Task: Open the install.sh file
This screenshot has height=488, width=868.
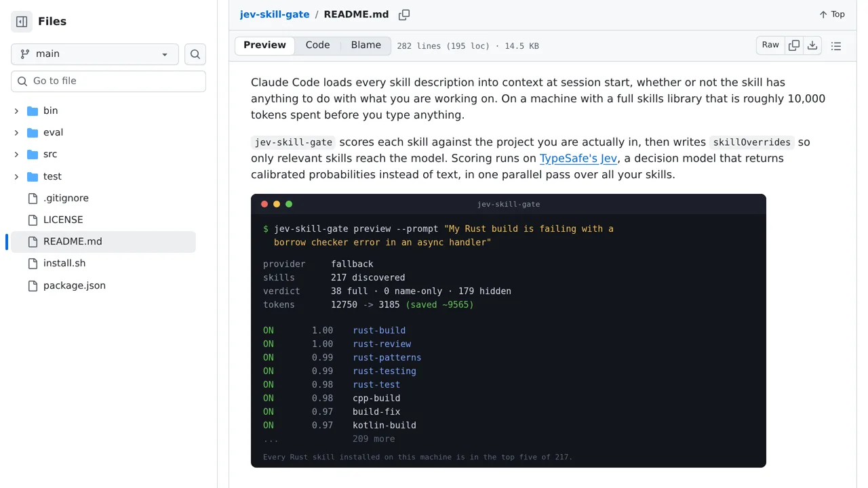Action: coord(64,263)
